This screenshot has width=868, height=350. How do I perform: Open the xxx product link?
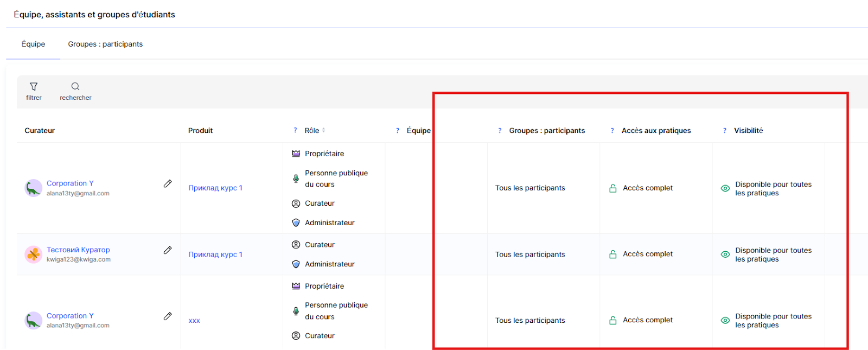(194, 321)
